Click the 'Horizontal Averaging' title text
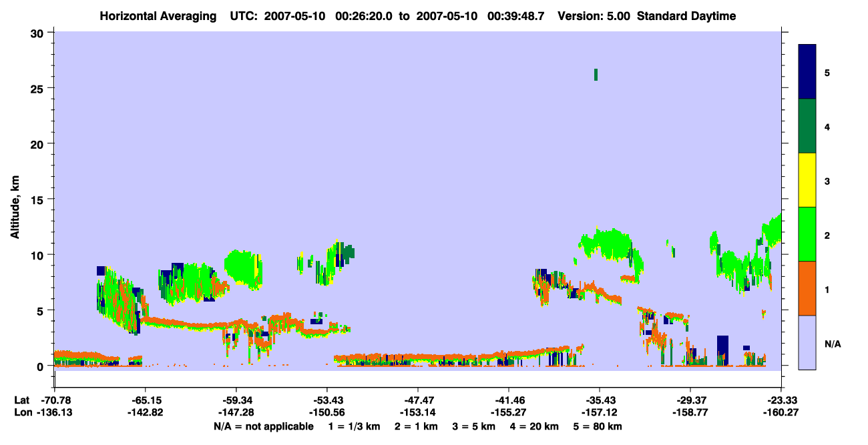868x445 pixels. coord(158,16)
